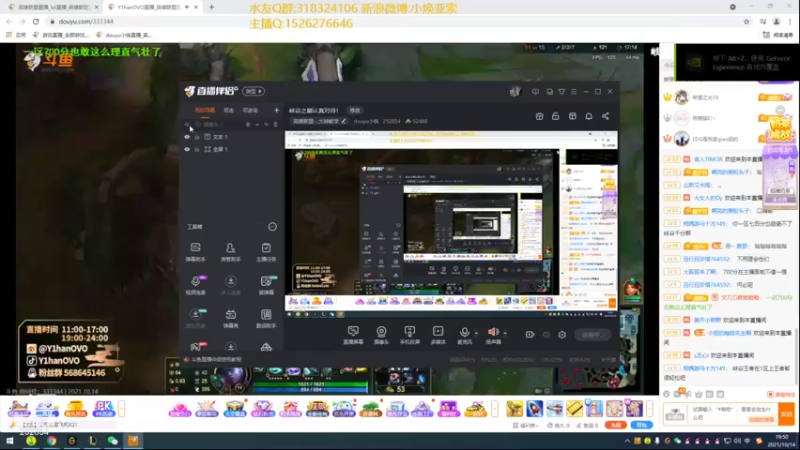The width and height of the screenshot is (800, 450).
Task: Select the Y1hanOVO Chrome tab
Action: click(x=152, y=7)
